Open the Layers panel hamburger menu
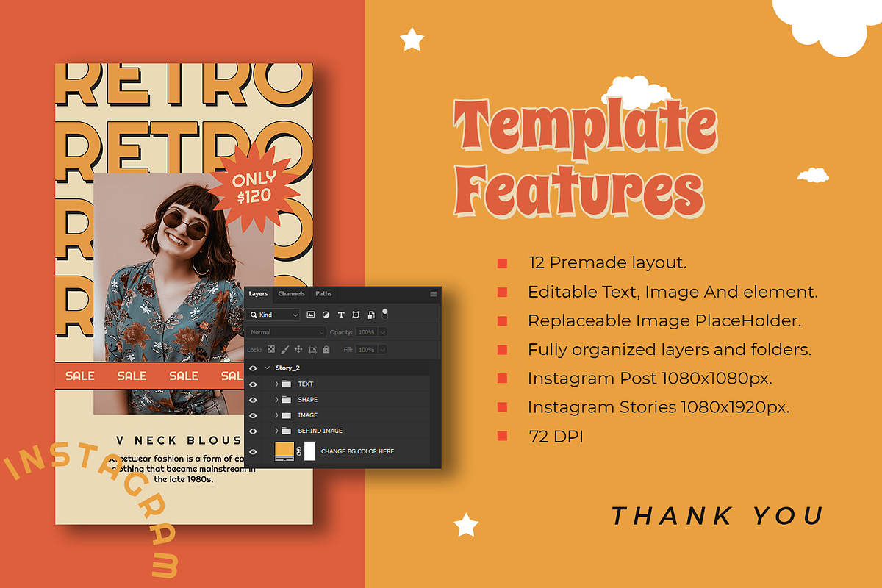Screen dimensions: 882x588 (x=434, y=294)
